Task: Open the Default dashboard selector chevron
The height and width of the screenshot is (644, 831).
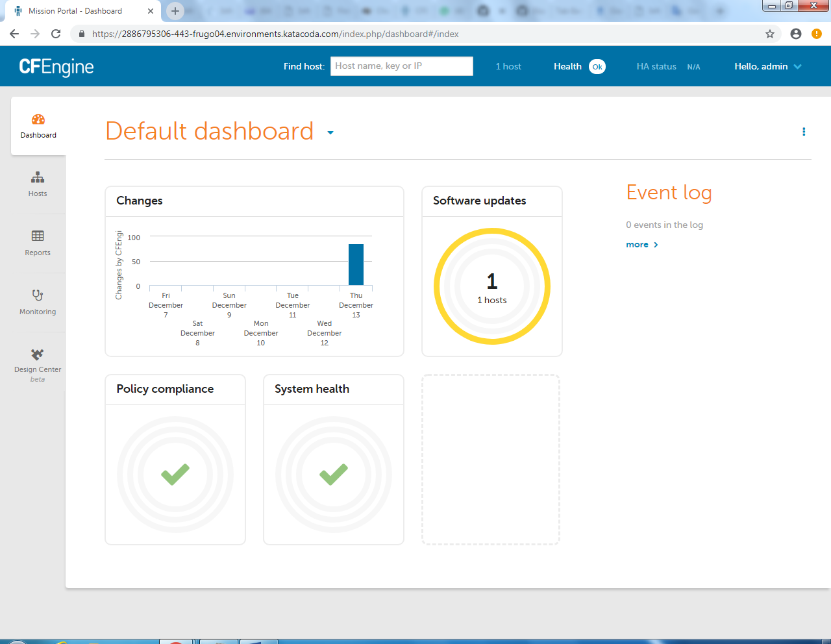Action: pyautogui.click(x=330, y=132)
